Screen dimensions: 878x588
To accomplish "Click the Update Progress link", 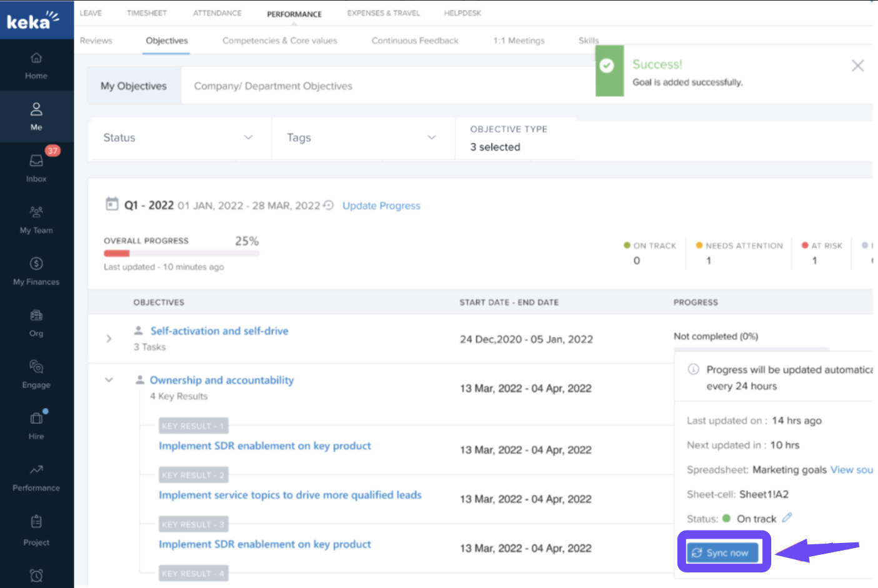I will 381,206.
